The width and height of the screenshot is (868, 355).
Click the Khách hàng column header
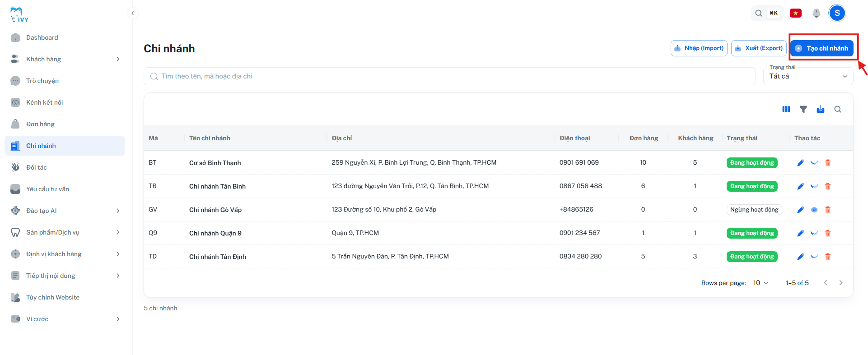(x=695, y=138)
